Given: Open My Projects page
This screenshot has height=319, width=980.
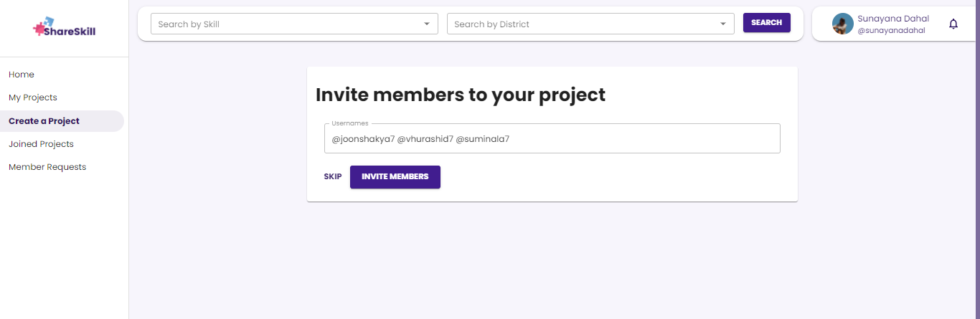Looking at the screenshot, I should pyautogui.click(x=33, y=97).
